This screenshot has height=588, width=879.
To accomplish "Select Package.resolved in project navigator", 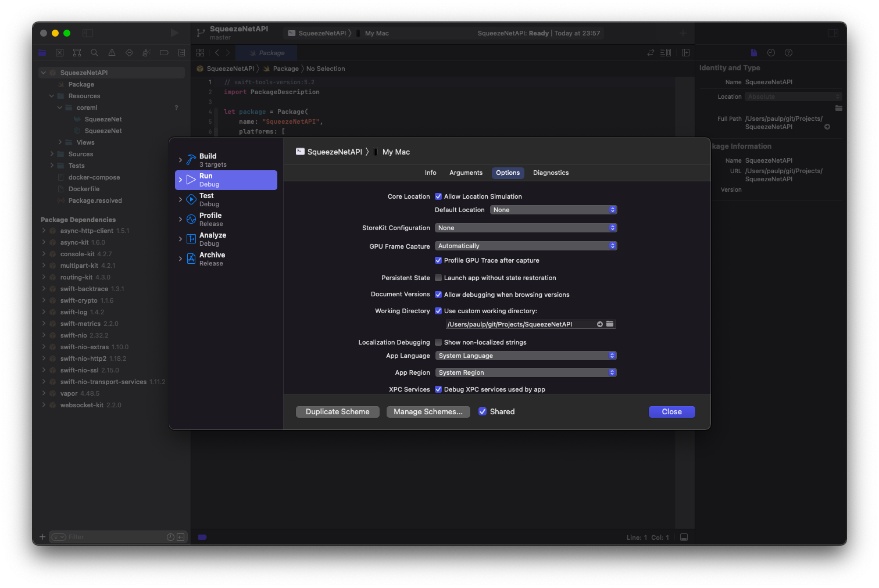I will (95, 200).
